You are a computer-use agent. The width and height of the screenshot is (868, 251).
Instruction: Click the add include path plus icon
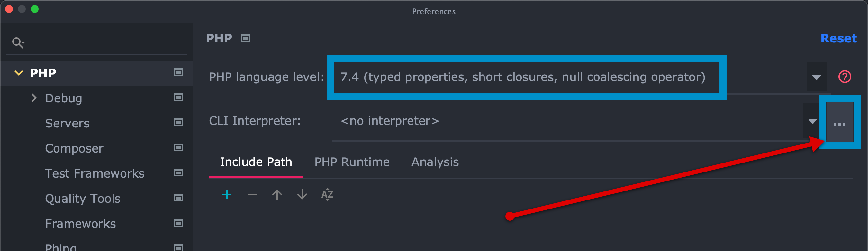[227, 194]
